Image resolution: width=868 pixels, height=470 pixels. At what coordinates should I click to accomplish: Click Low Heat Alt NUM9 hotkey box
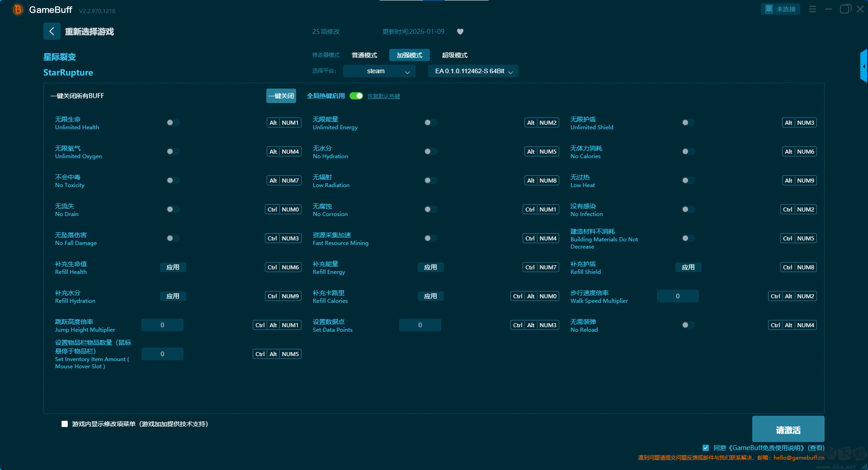800,180
